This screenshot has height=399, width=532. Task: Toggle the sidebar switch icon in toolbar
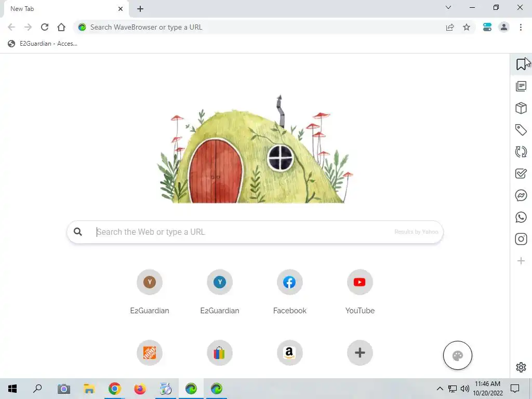(x=487, y=27)
